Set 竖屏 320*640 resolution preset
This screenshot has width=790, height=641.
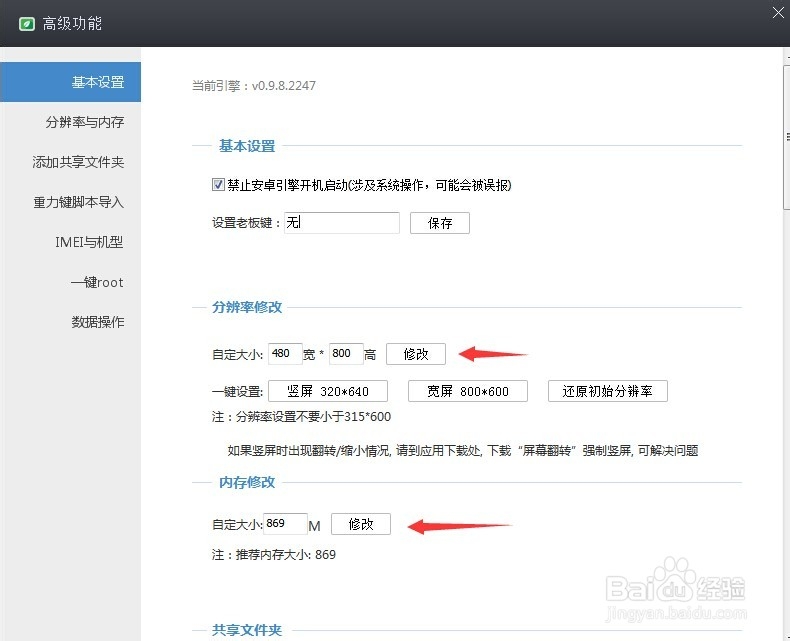click(328, 391)
